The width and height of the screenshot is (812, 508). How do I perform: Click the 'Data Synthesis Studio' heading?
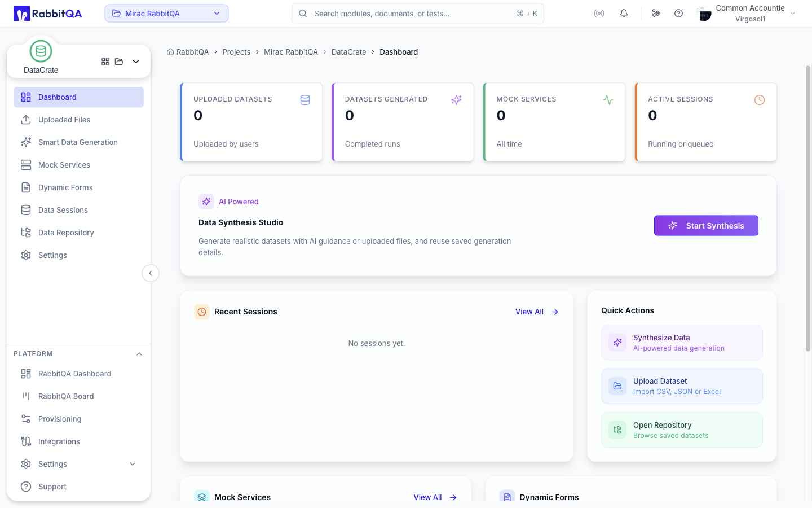click(241, 222)
